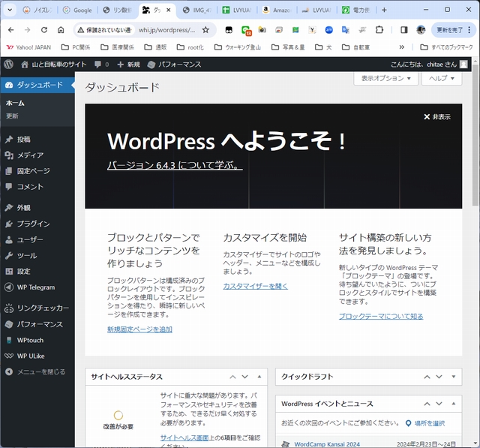Open メディア menu item
The width and height of the screenshot is (480, 448).
(x=37, y=155)
